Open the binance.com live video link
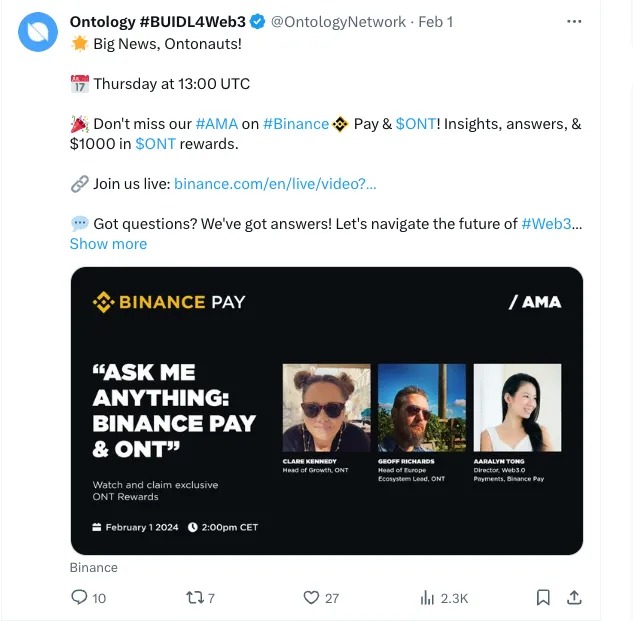The height and width of the screenshot is (621, 633). (x=275, y=184)
